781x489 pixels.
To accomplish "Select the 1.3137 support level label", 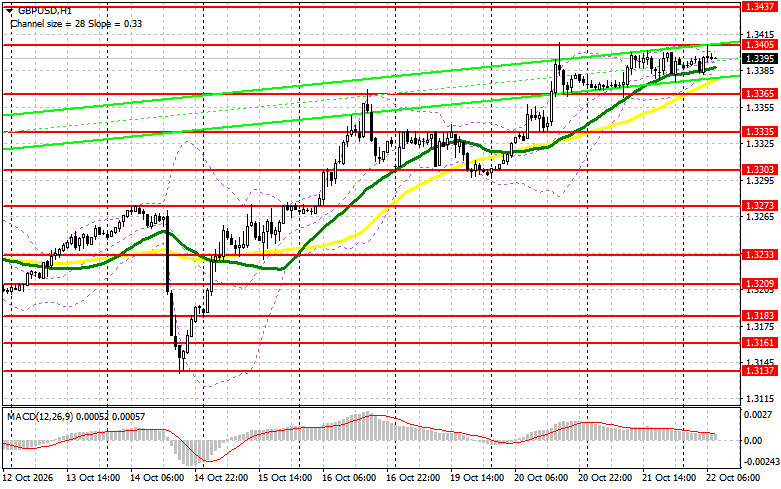I will [759, 370].
